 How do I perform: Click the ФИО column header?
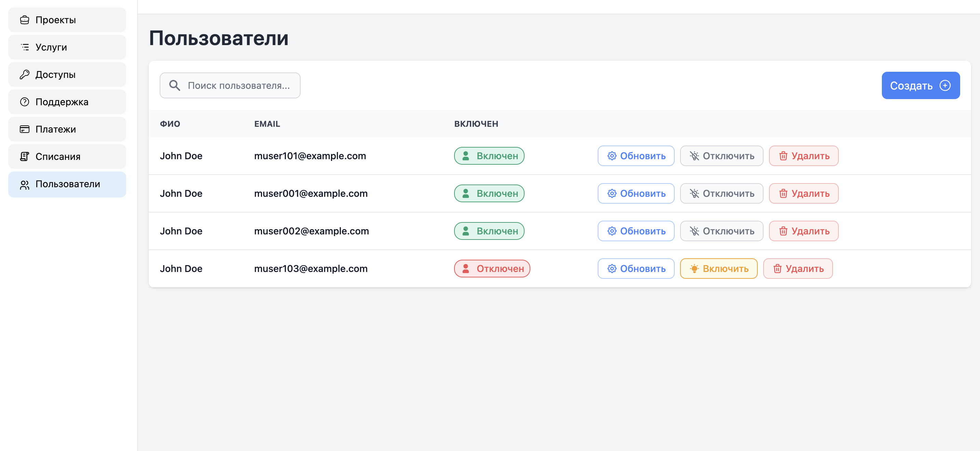point(170,124)
